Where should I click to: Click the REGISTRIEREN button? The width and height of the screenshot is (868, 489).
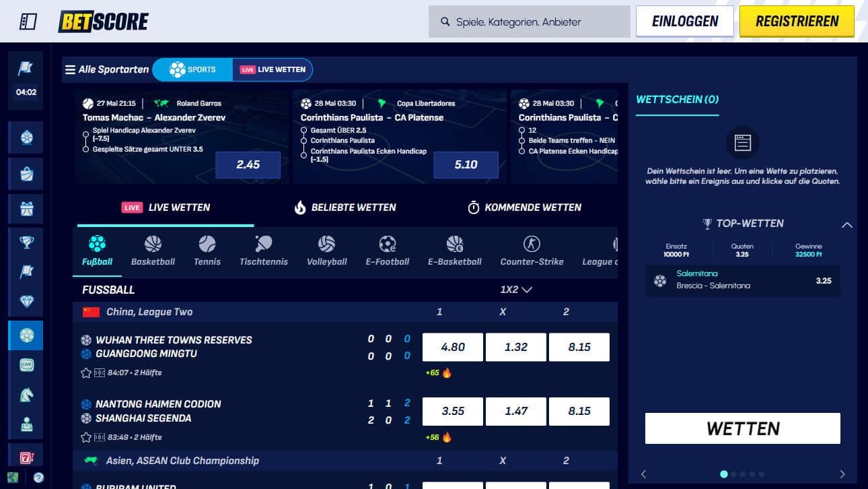(797, 22)
